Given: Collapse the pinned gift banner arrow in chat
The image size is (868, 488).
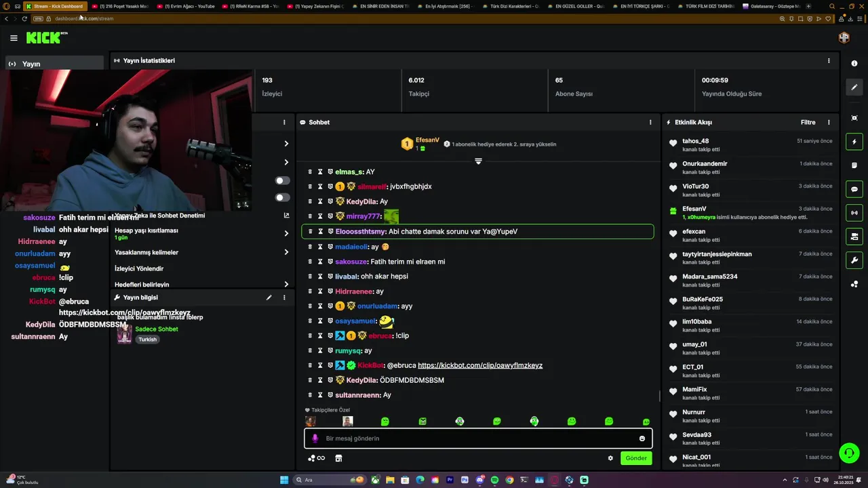Looking at the screenshot, I should pyautogui.click(x=478, y=161).
